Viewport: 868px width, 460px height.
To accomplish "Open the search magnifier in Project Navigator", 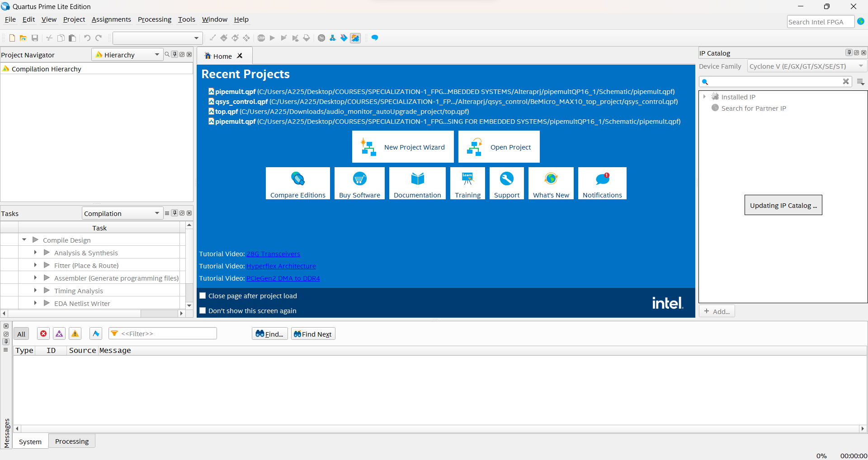I will 167,54.
